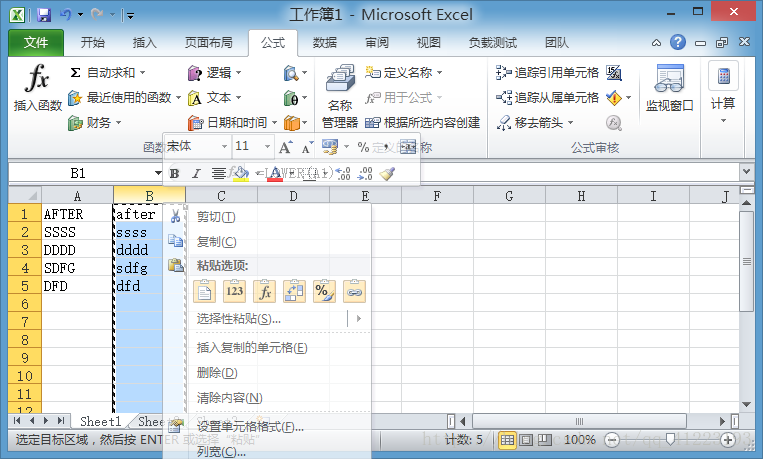
Task: Choose the default Paste option icon
Action: coord(204,291)
